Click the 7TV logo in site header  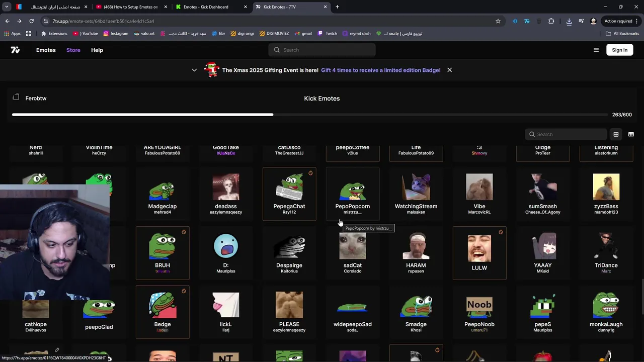tap(15, 50)
